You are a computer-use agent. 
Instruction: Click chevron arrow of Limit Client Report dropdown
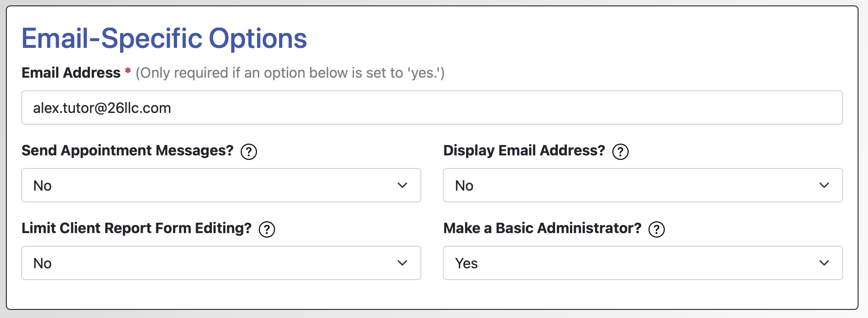402,263
